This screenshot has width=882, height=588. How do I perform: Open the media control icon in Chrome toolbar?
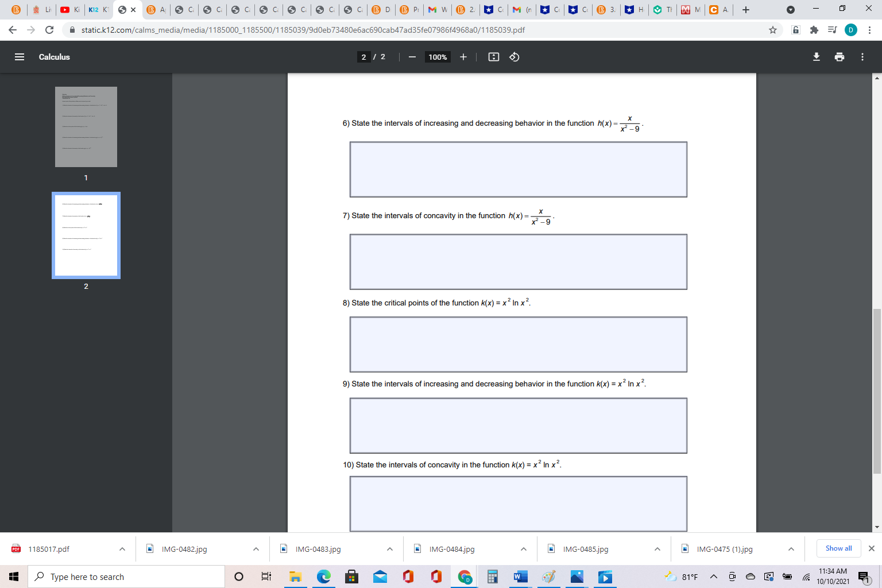click(832, 30)
